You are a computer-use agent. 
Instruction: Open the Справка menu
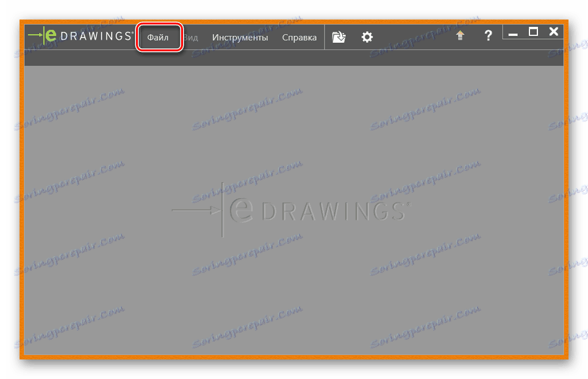click(x=299, y=37)
